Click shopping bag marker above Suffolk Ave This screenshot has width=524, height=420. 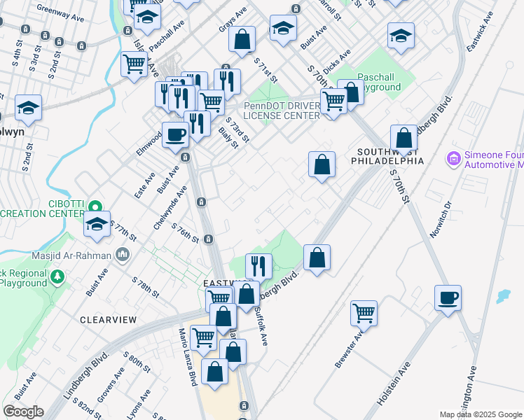pyautogui.click(x=247, y=295)
